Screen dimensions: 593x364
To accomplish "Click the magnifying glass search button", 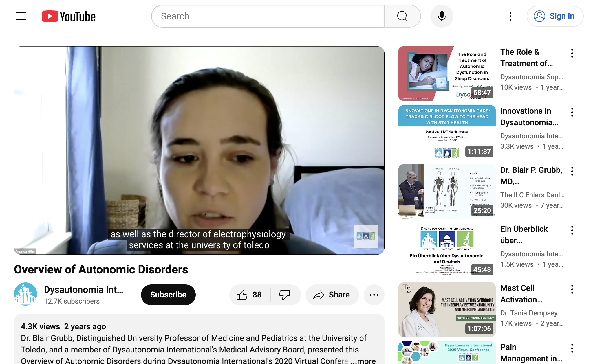I will coord(402,16).
